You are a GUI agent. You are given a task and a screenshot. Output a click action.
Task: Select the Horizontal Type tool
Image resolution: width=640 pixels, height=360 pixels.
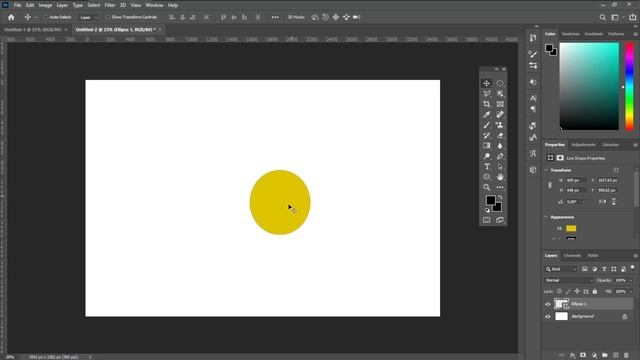point(487,167)
